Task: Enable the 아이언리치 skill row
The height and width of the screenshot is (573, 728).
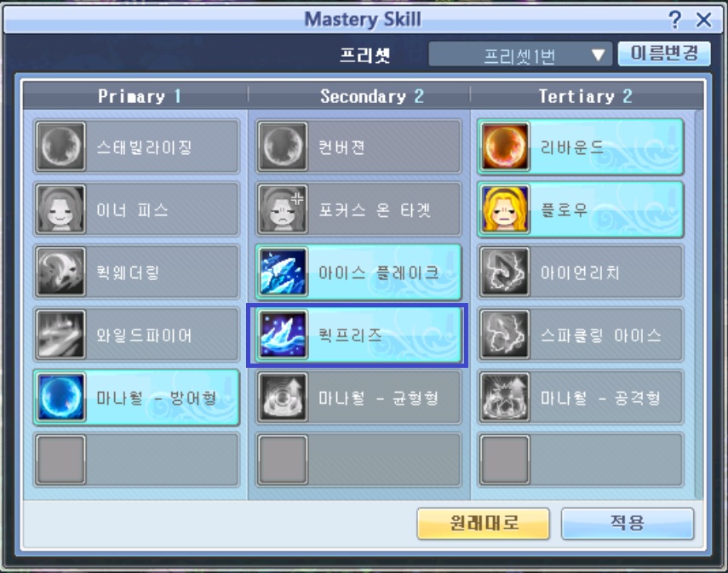Action: (x=581, y=272)
